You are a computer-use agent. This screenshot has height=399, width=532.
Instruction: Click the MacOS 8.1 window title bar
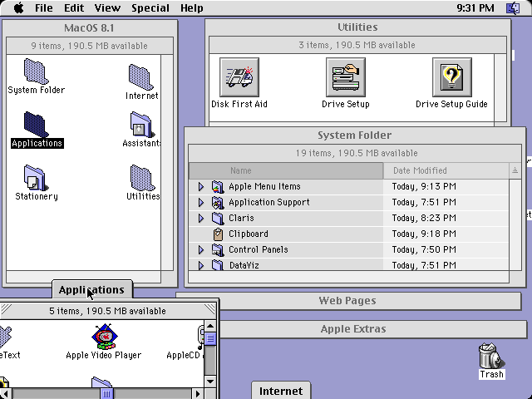pyautogui.click(x=90, y=27)
